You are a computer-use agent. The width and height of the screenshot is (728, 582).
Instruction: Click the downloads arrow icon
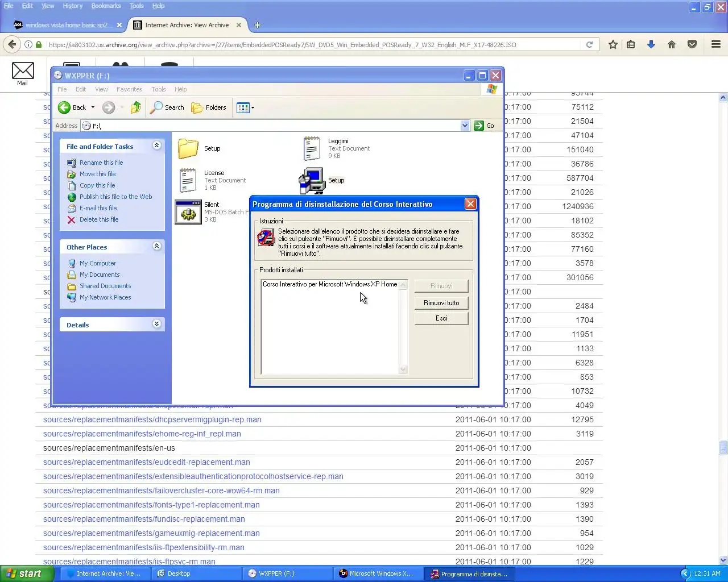pyautogui.click(x=651, y=44)
